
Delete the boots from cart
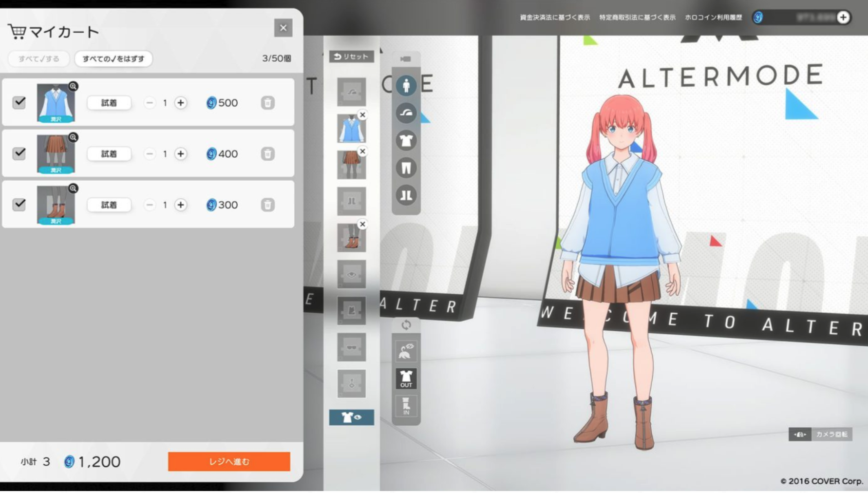267,205
